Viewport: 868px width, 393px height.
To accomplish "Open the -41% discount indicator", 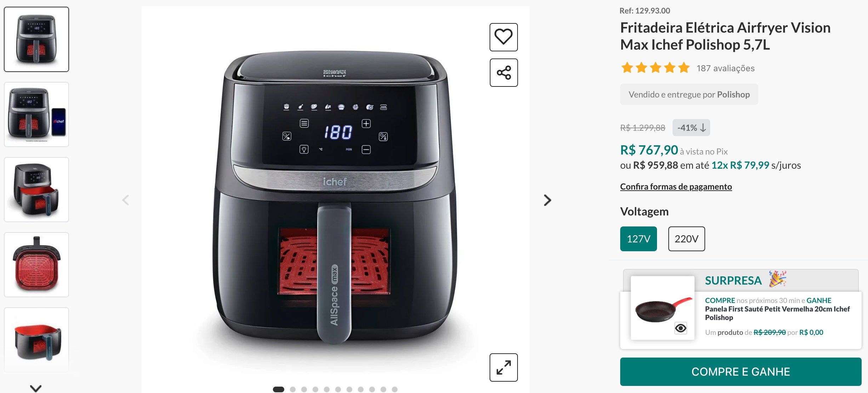I will [x=691, y=128].
